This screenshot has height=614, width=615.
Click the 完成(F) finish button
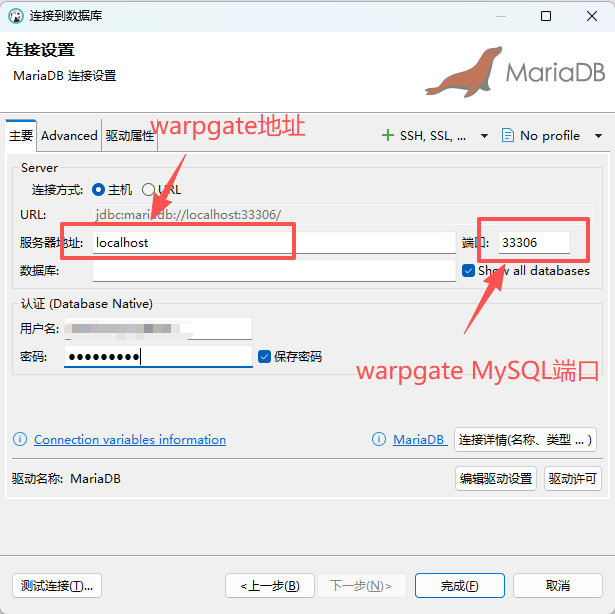pos(460,585)
